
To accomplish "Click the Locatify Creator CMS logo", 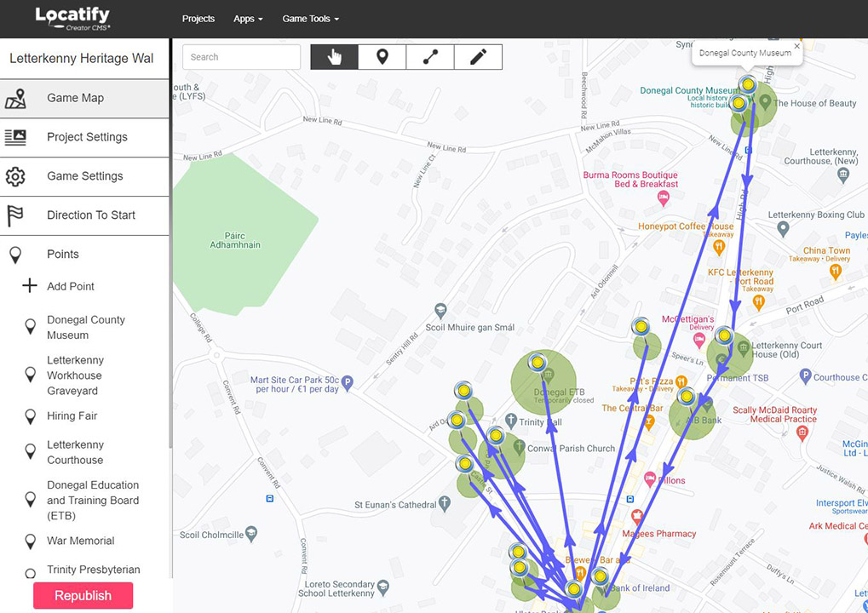I will tap(72, 19).
